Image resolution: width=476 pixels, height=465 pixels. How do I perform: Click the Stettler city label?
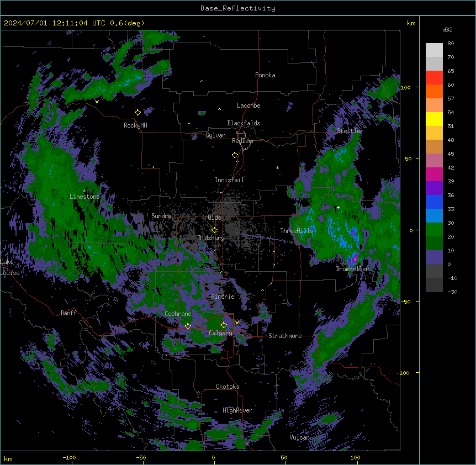350,131
